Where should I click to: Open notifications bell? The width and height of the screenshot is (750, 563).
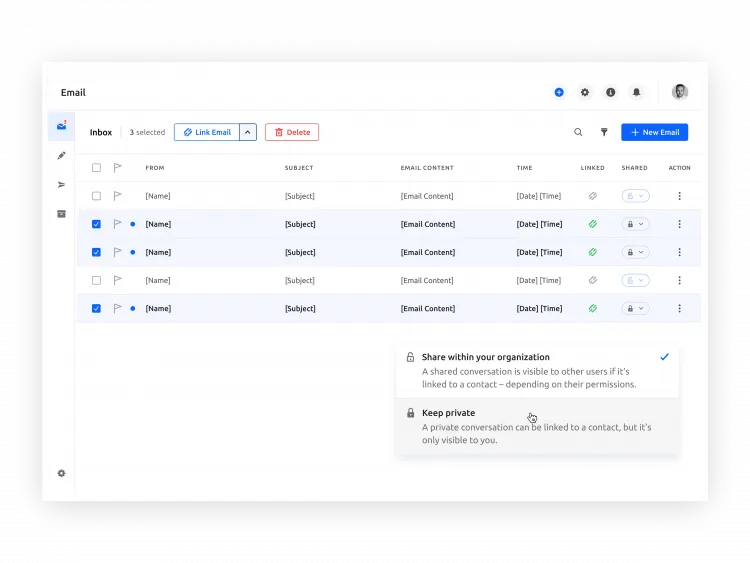click(x=636, y=92)
